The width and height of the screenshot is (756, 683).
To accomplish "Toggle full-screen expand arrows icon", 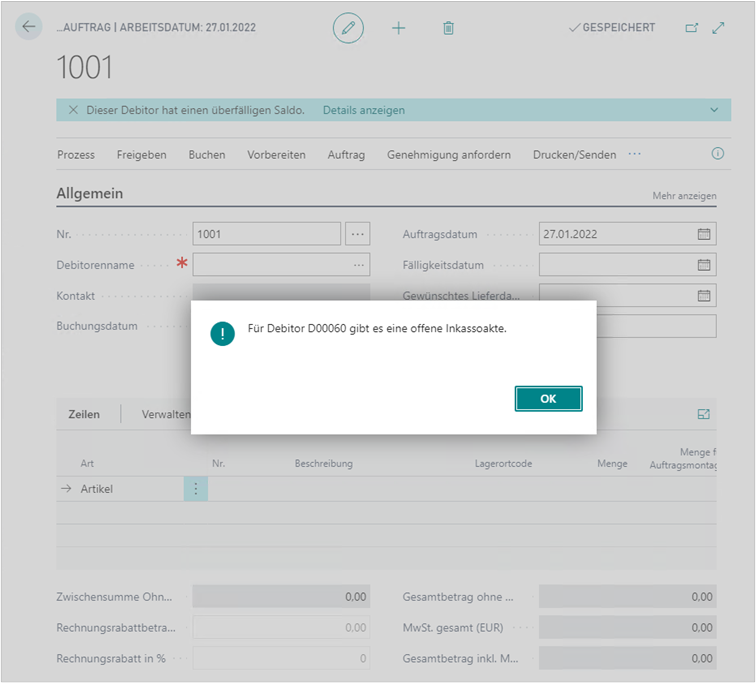I will pos(718,28).
